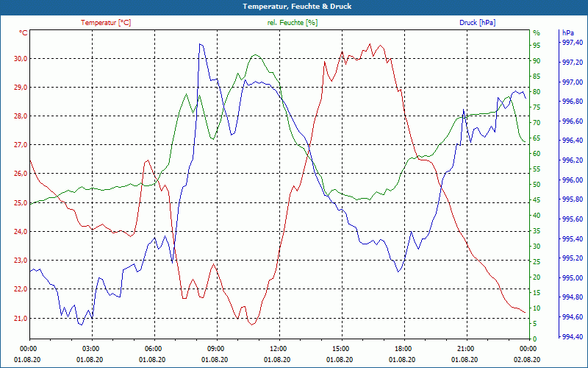Click the 27,0 tick on the temperature axis
The height and width of the screenshot is (368, 588).
21,145
